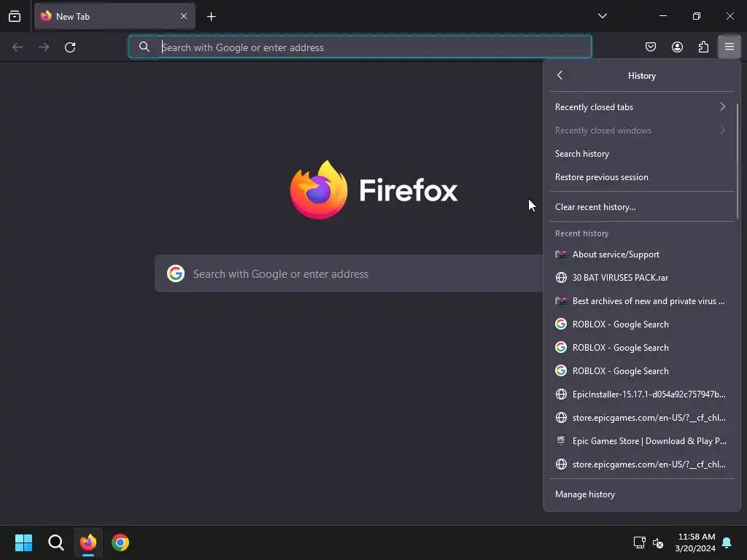Open About service/Support history entry
747x560 pixels.
click(x=641, y=254)
